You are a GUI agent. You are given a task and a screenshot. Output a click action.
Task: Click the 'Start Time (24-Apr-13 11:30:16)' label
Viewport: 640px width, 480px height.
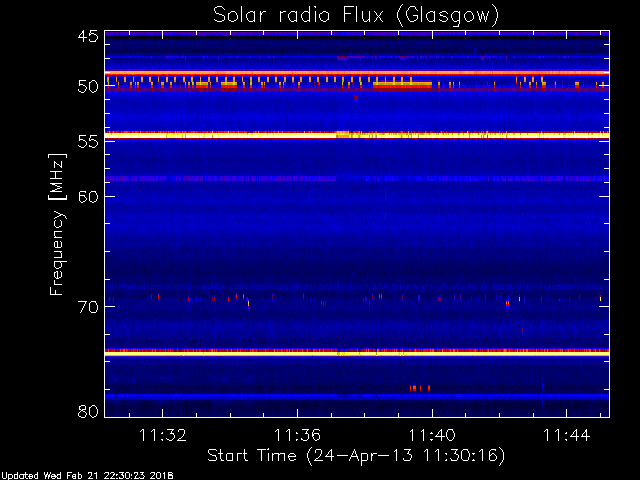356,456
